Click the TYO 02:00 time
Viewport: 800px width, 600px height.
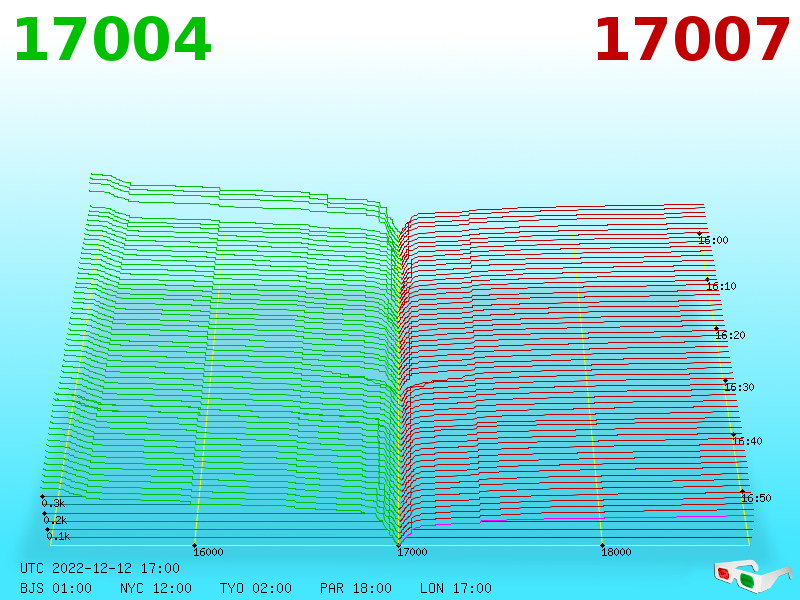click(x=256, y=588)
